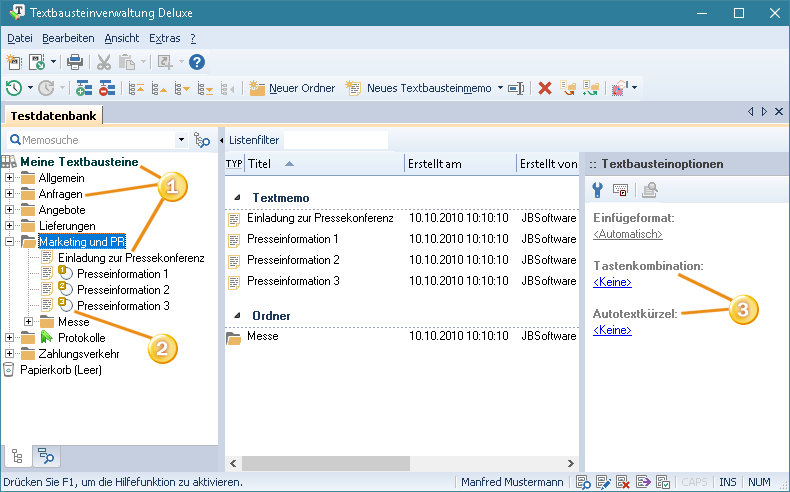This screenshot has height=492, width=790.
Task: Open the Extras menu
Action: click(x=164, y=38)
